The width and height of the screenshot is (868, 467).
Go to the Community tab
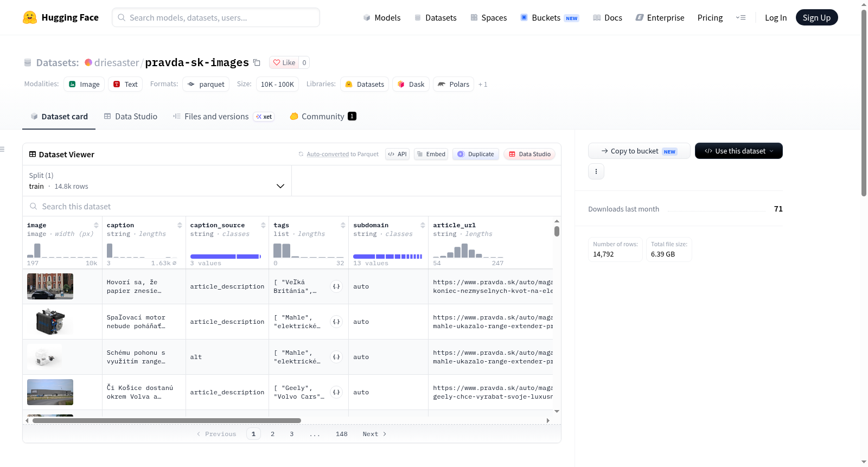323,117
